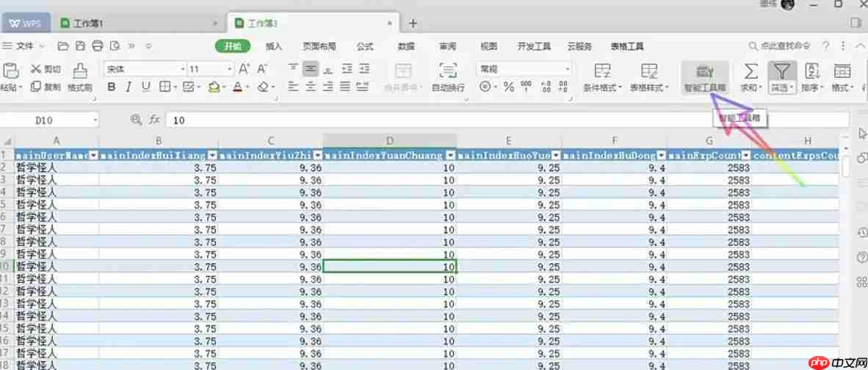Expand the Name Box dropdown next to D10

[x=95, y=120]
